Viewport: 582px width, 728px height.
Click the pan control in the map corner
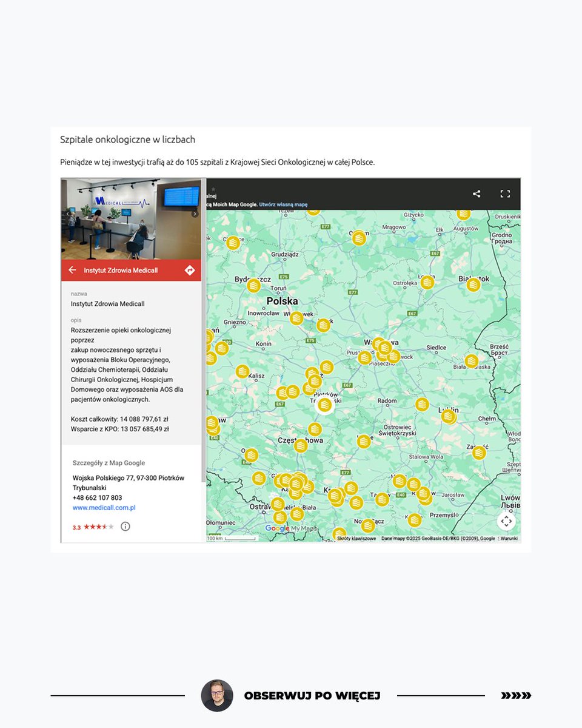click(506, 521)
